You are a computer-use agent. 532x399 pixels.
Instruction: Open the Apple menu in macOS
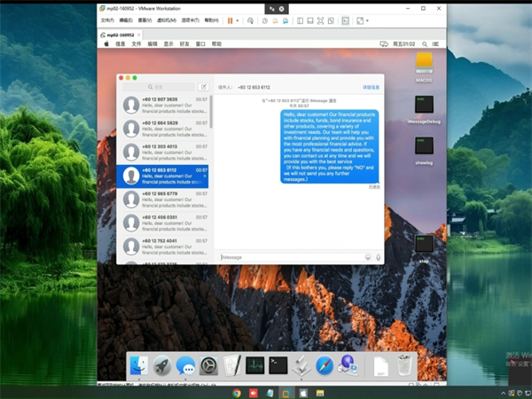coord(106,43)
